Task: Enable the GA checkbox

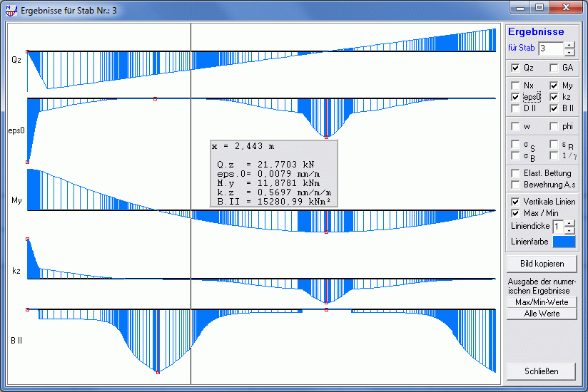Action: [x=554, y=68]
